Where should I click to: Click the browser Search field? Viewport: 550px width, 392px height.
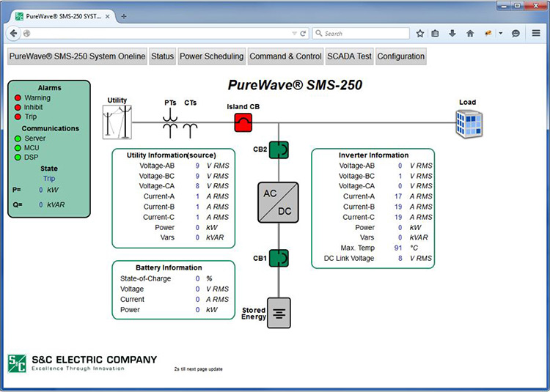(x=361, y=33)
